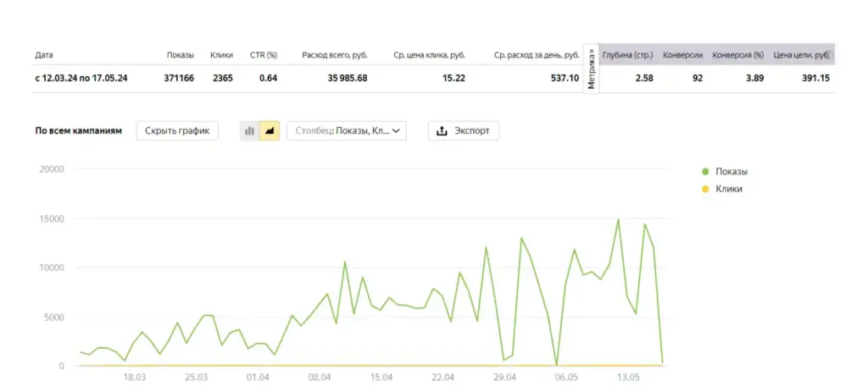The height and width of the screenshot is (392, 868).
Task: Sort by Конверсия (%) column header
Action: [738, 55]
